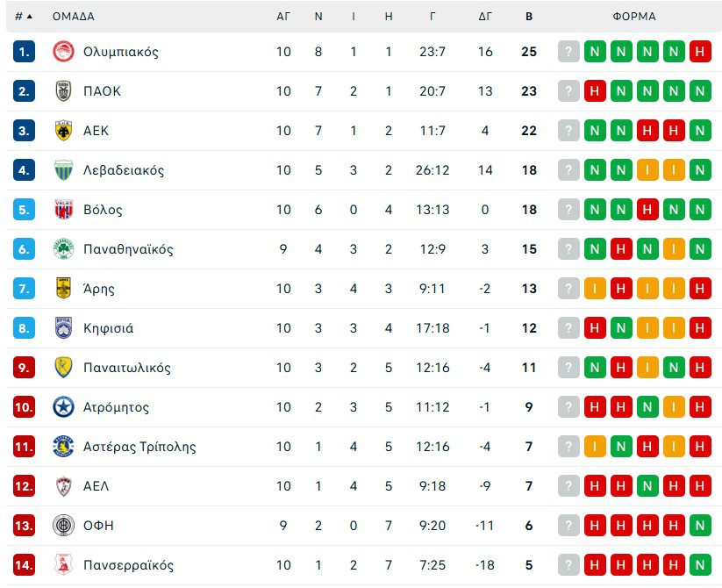Open the Παναιτωλικός team link
The image size is (722, 588).
point(126,368)
